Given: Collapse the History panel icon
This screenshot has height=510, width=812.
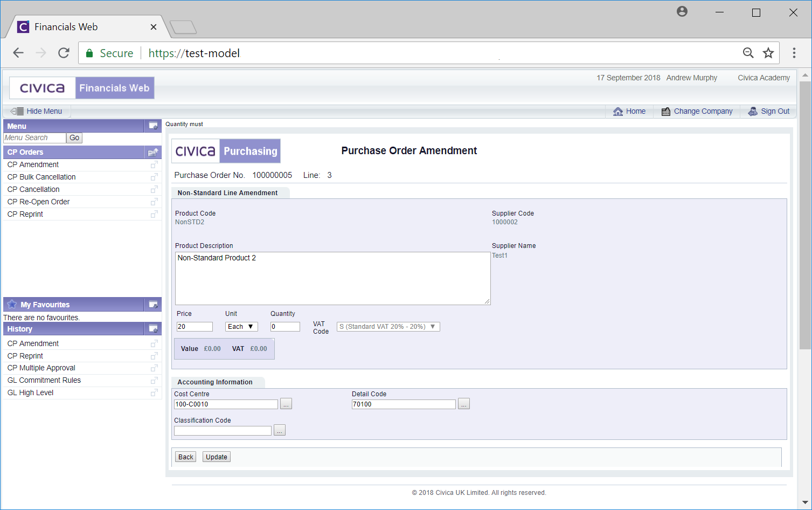Looking at the screenshot, I should click(153, 329).
